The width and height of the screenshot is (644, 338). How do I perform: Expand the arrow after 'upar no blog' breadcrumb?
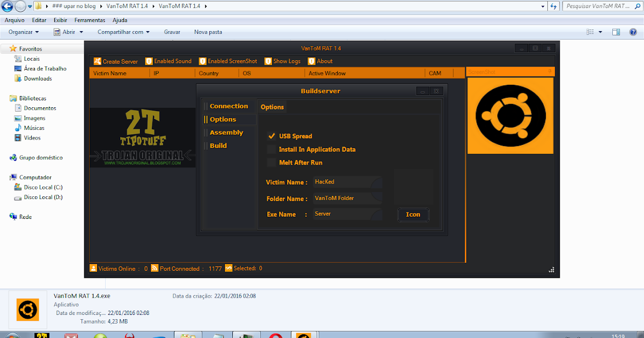tap(102, 6)
